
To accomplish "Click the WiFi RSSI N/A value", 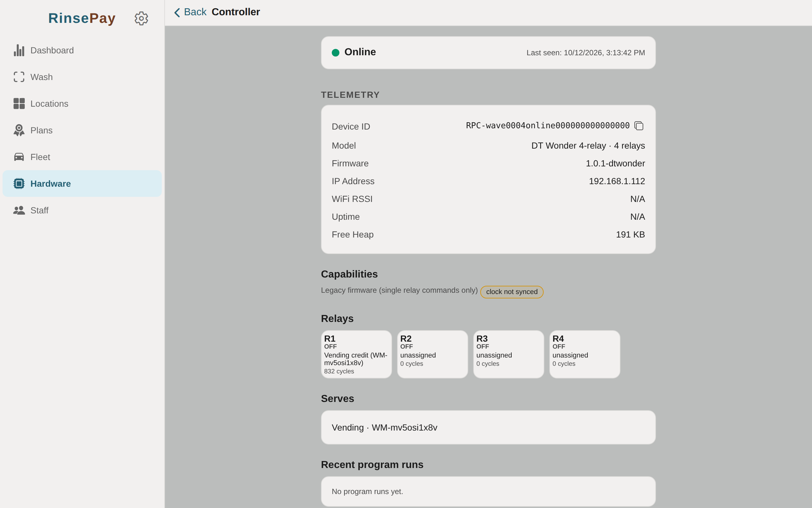I will click(x=638, y=199).
